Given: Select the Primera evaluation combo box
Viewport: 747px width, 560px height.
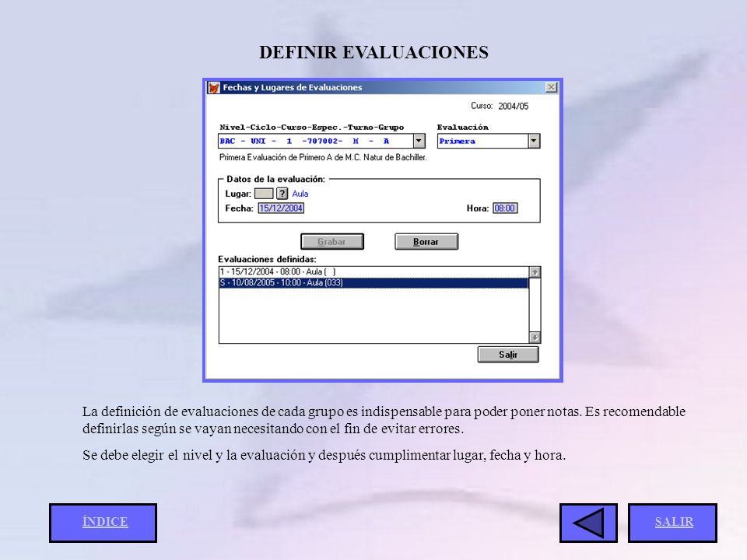Looking at the screenshot, I should (489, 141).
